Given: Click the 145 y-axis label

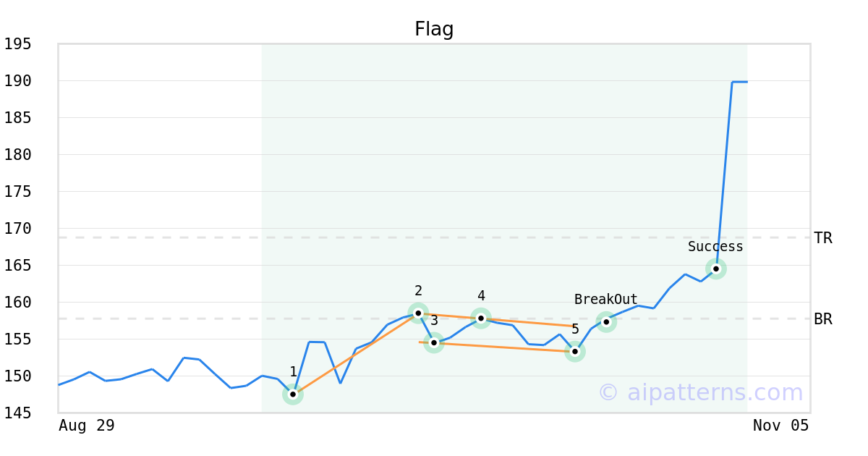Looking at the screenshot, I should tap(18, 413).
